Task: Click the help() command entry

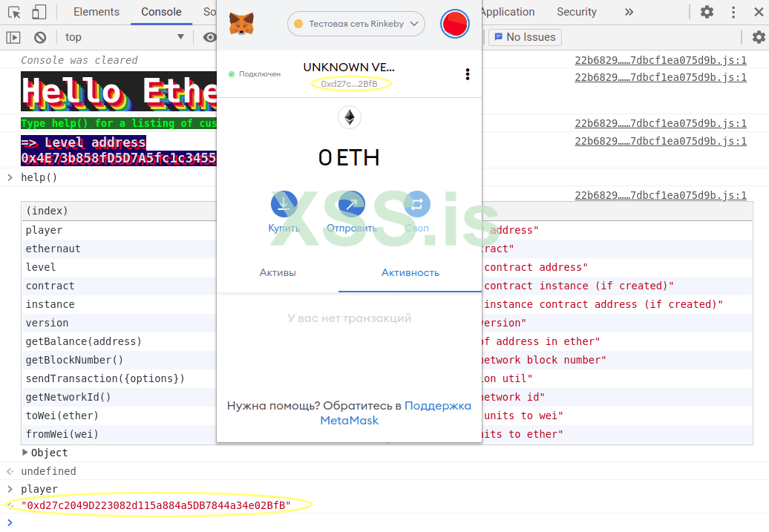Action: pyautogui.click(x=39, y=177)
